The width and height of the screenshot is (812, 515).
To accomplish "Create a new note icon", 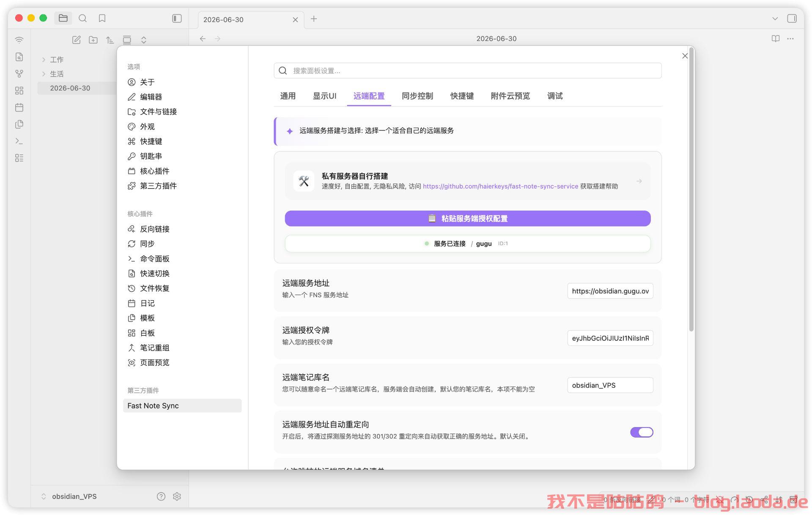I will tap(77, 40).
